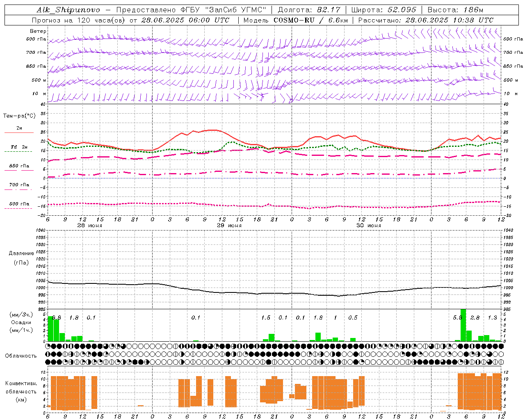
Task: Click the 9.8 precipitation total value
Action: point(57,318)
